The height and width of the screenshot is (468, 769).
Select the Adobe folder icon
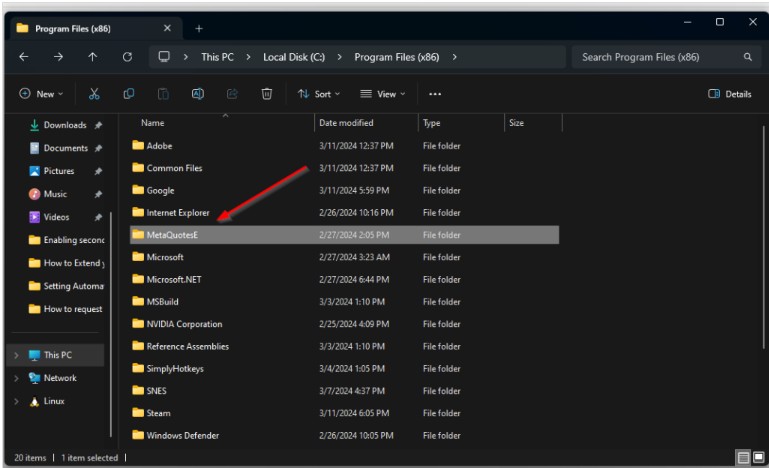(x=138, y=145)
